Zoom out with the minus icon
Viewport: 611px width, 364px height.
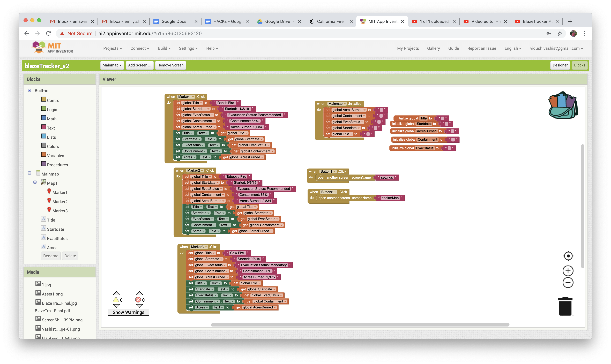click(x=568, y=283)
